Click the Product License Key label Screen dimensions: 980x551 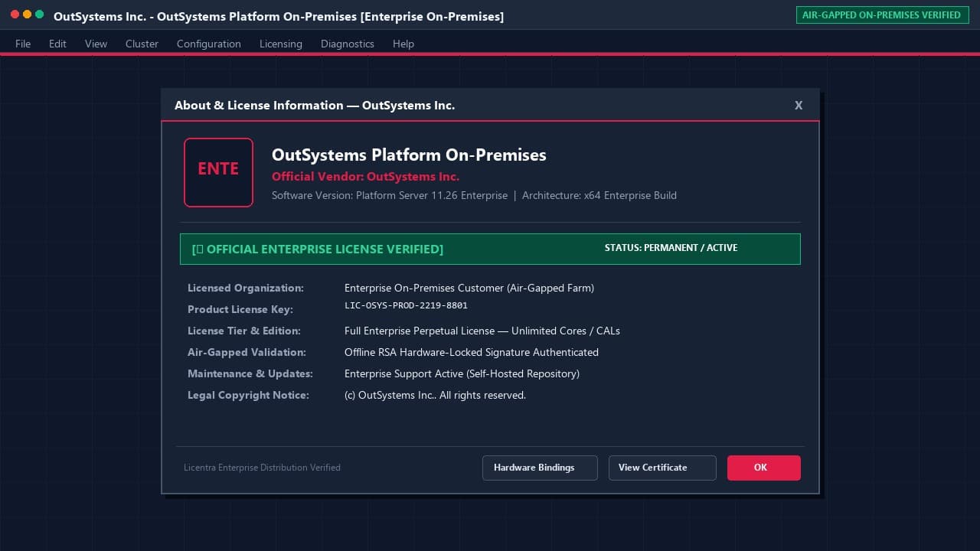(240, 309)
